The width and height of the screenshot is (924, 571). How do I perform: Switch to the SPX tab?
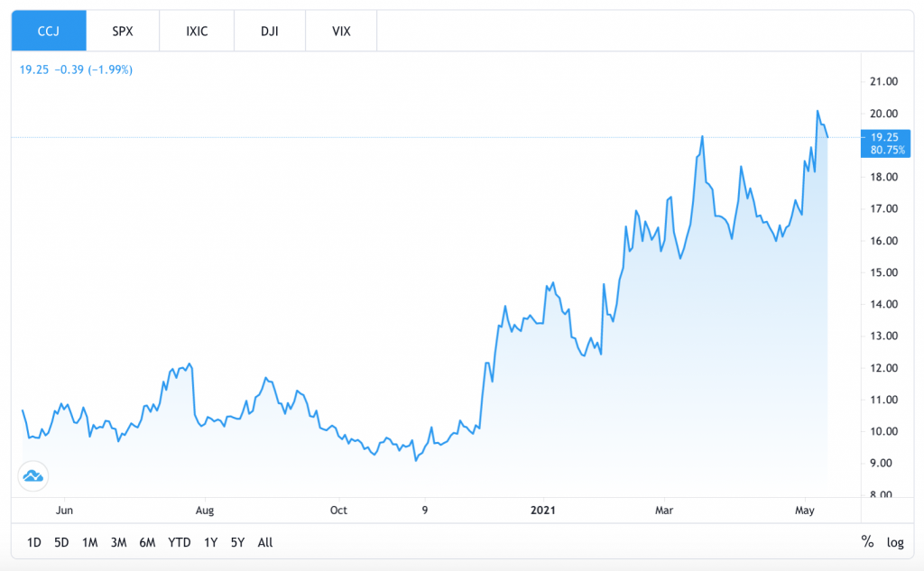(123, 31)
